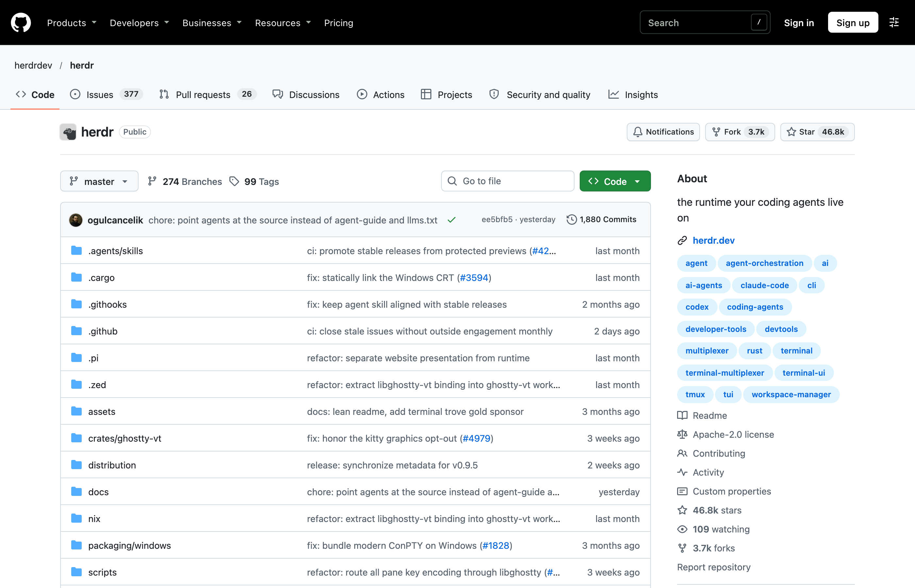See the 109 watching eye icon link

(x=713, y=529)
